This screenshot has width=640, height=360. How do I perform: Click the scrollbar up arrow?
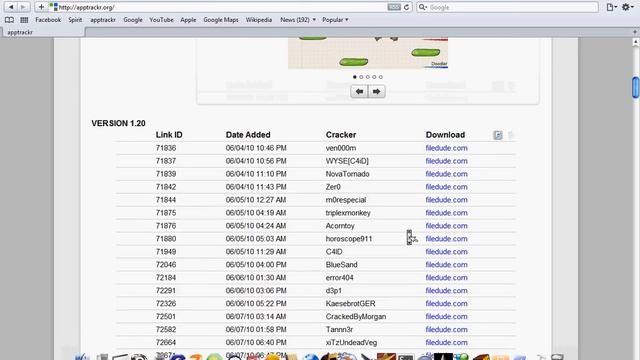636,42
